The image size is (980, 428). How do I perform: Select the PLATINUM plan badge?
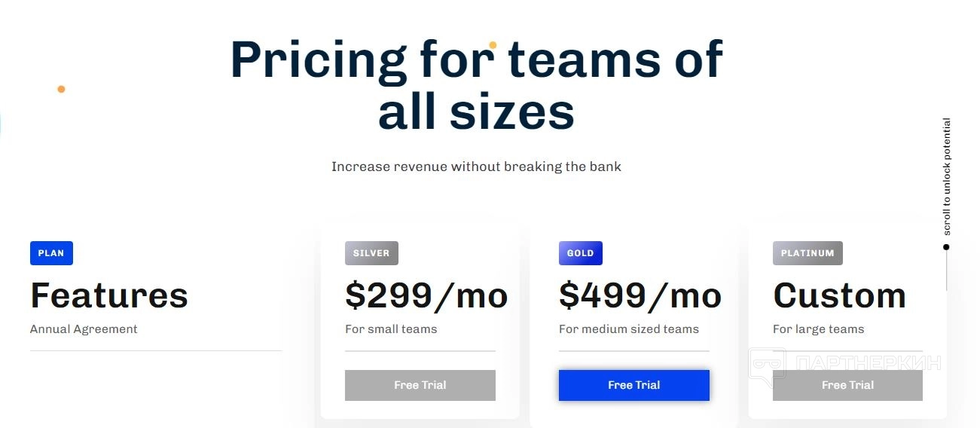coord(808,253)
